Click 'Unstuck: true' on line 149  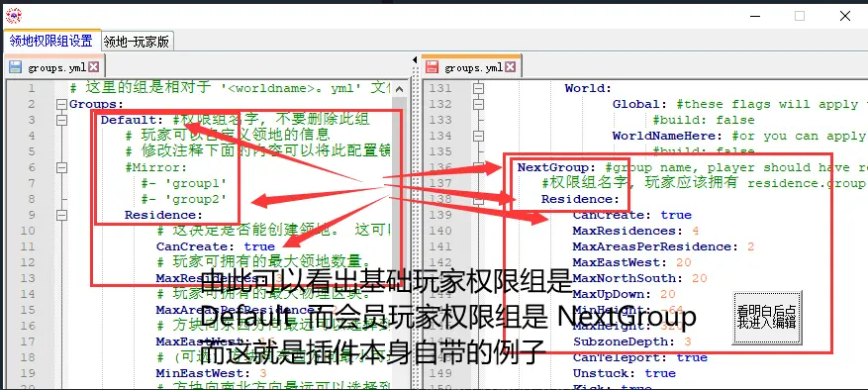(624, 373)
